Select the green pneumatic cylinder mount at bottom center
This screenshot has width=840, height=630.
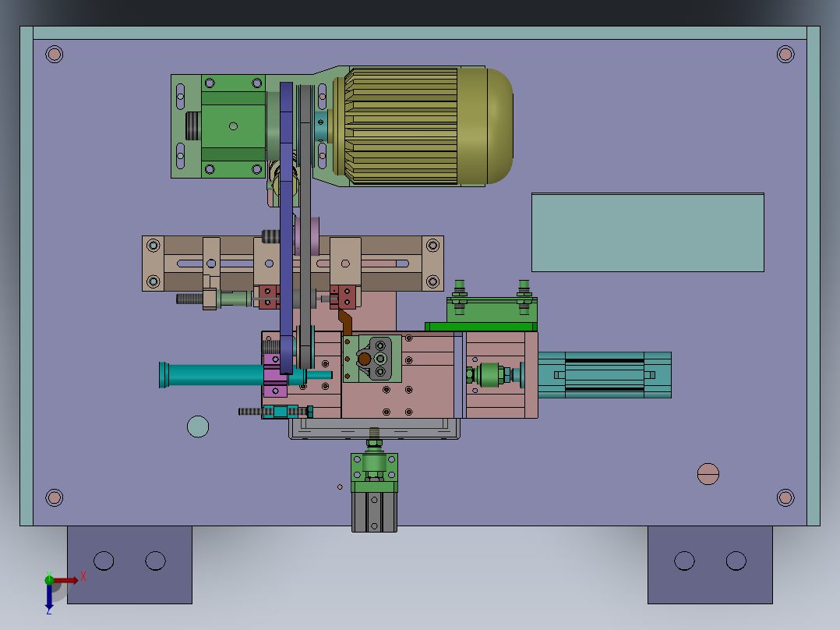click(x=375, y=472)
